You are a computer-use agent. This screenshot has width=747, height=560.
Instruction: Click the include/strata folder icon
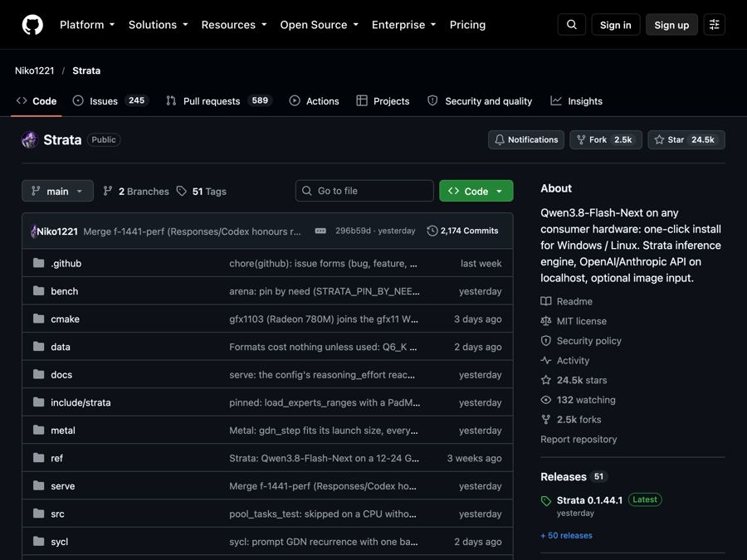point(38,402)
